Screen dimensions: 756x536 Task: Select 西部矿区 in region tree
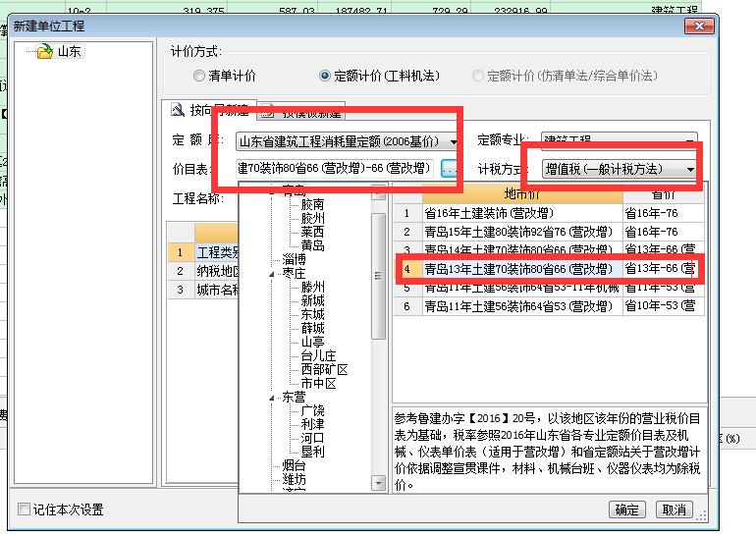pyautogui.click(x=324, y=370)
